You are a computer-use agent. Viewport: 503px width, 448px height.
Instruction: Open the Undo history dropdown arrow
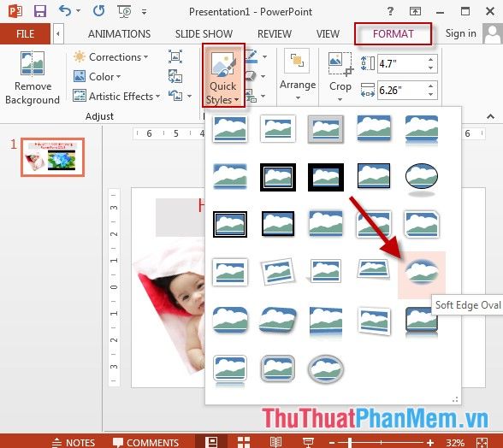(79, 12)
